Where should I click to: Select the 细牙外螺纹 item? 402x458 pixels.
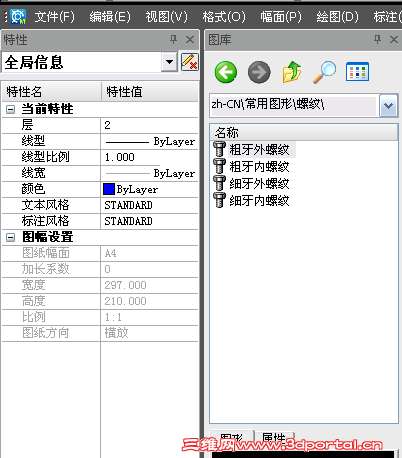point(259,184)
